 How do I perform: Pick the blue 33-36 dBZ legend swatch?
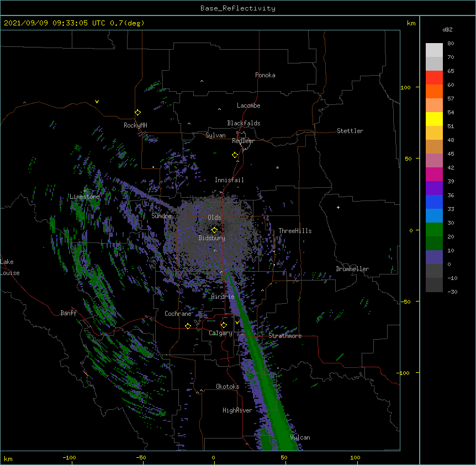point(434,202)
